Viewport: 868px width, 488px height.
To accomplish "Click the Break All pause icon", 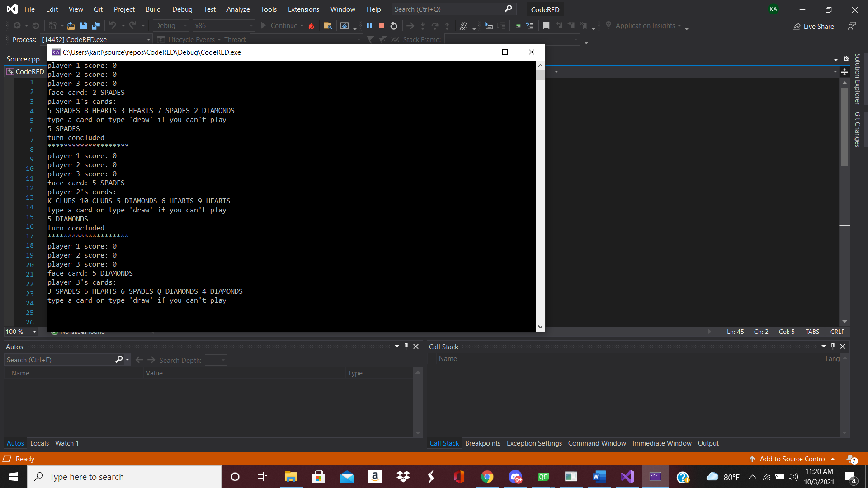I will point(369,26).
